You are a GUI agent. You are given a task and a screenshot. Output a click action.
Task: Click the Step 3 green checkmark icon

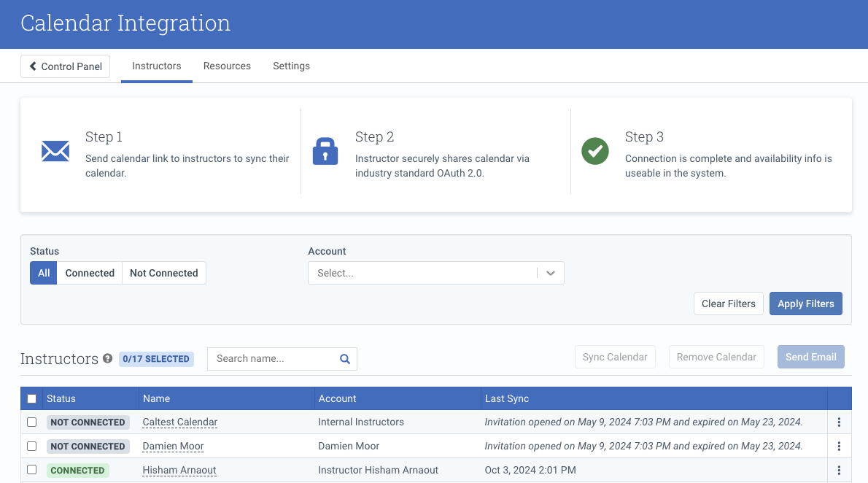pyautogui.click(x=595, y=151)
